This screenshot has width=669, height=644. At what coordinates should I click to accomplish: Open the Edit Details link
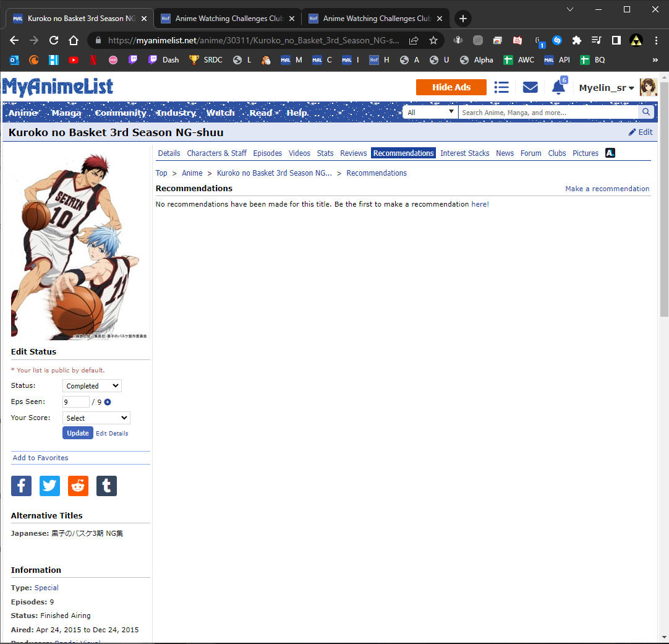[112, 433]
